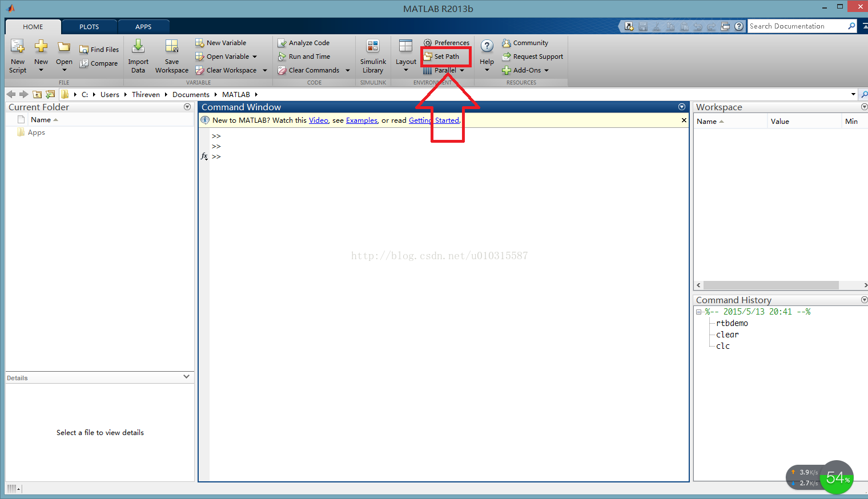Run Analyze Code
Image resolution: width=868 pixels, height=499 pixels.
[304, 43]
